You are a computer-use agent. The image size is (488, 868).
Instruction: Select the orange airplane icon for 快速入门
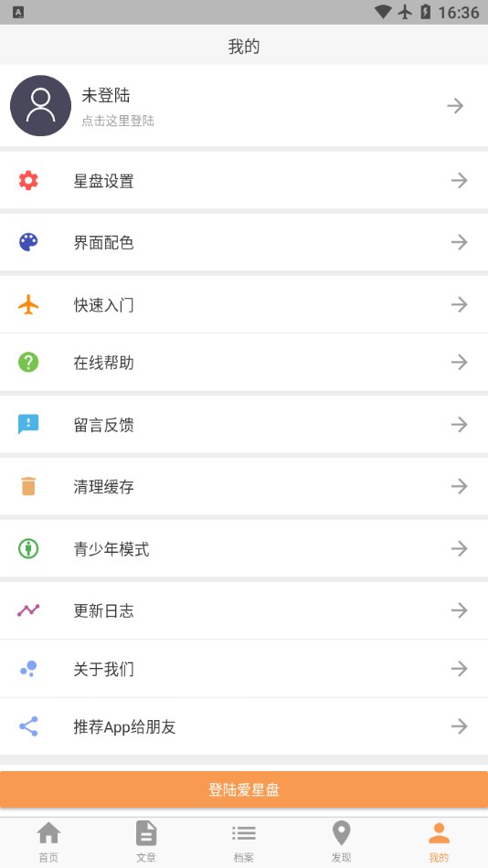pos(28,304)
